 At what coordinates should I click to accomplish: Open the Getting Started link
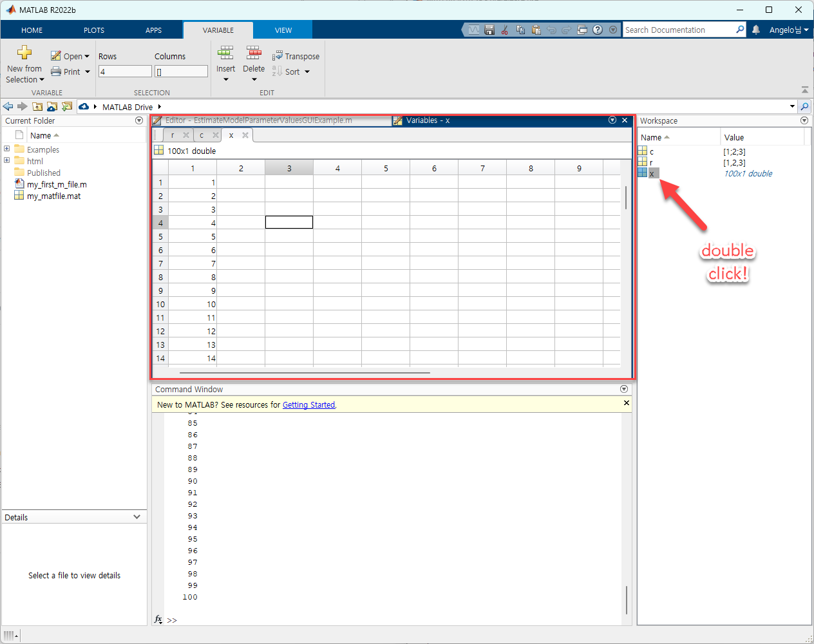click(x=308, y=404)
